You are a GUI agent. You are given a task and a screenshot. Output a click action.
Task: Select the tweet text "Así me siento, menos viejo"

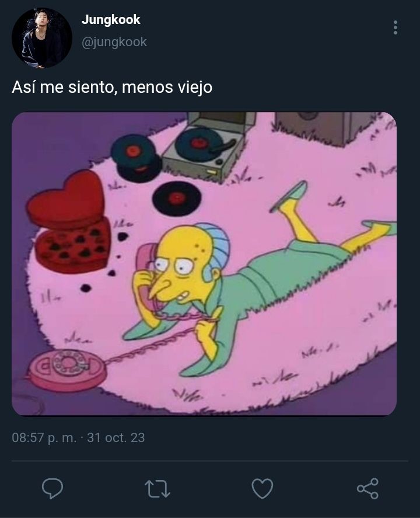112,87
